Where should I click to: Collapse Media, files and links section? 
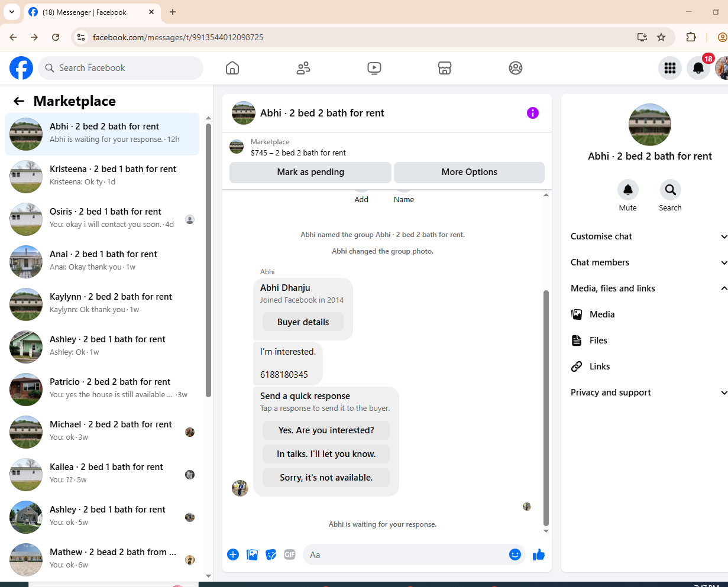(649, 288)
